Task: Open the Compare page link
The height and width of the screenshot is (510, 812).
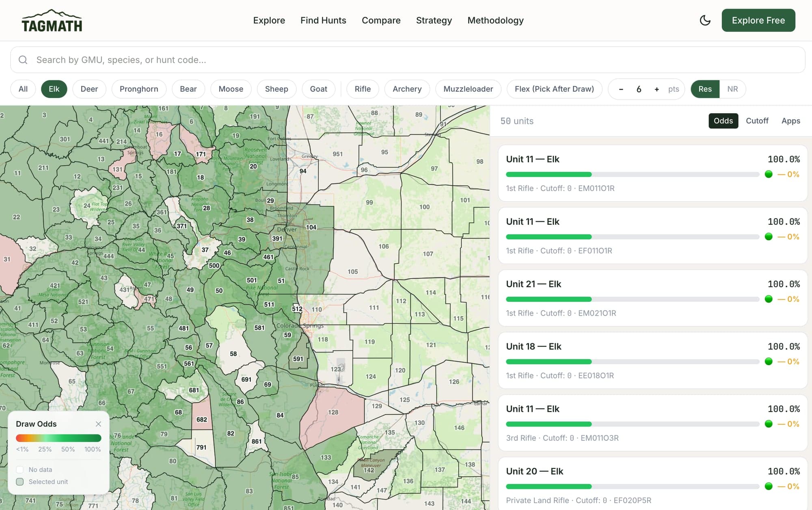Action: coord(381,20)
